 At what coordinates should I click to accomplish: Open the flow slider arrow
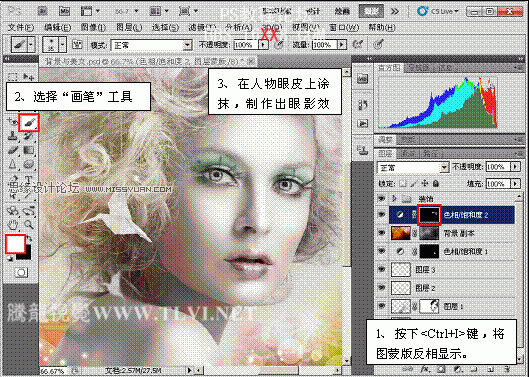click(342, 45)
